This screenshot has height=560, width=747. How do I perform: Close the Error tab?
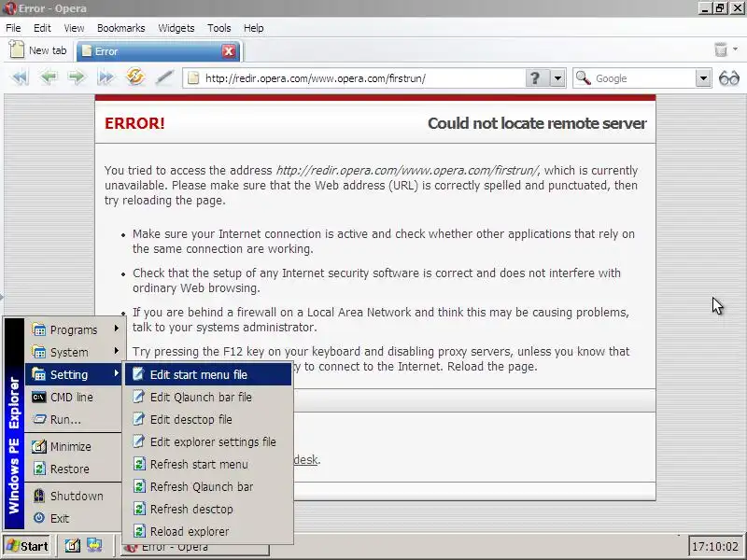click(229, 51)
